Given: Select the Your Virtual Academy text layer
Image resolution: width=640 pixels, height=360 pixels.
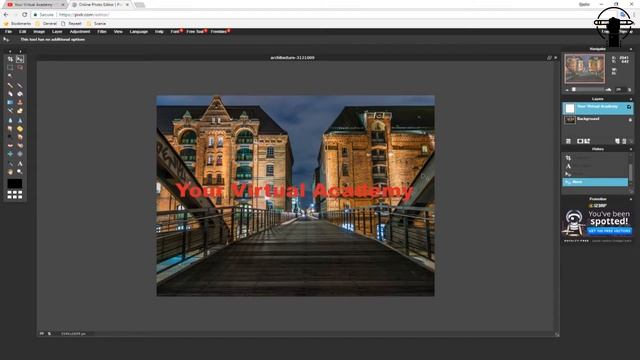Looking at the screenshot, I should [598, 108].
